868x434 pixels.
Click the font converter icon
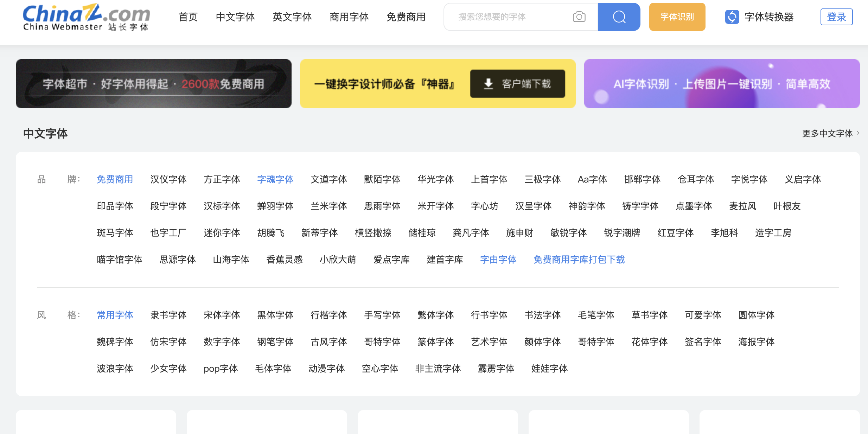[x=732, y=17]
